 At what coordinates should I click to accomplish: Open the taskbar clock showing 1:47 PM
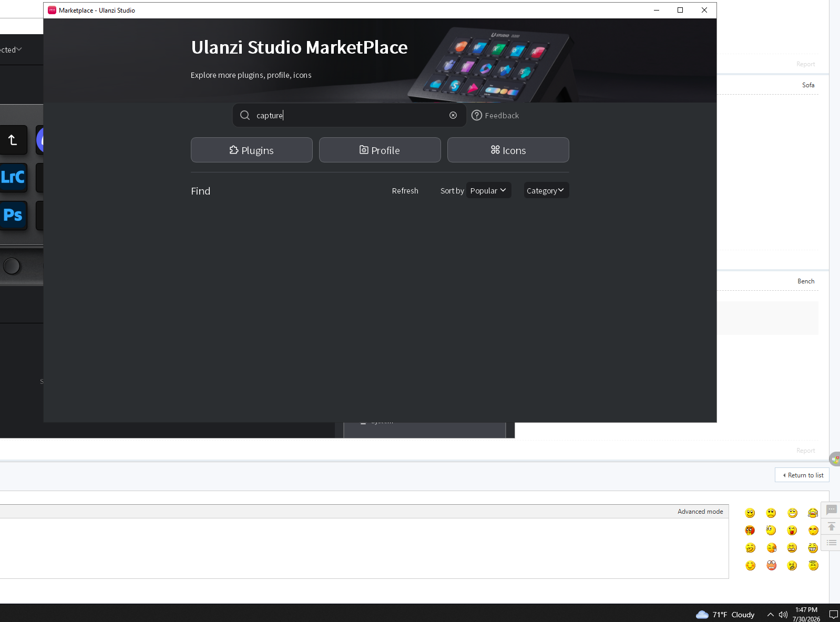(x=806, y=615)
